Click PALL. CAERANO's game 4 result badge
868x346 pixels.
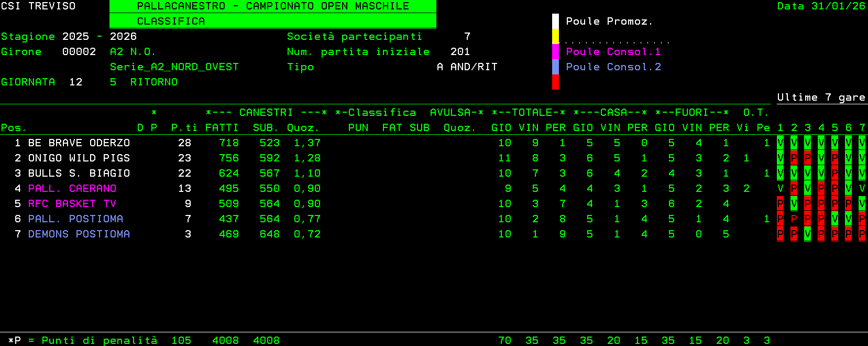click(x=821, y=188)
